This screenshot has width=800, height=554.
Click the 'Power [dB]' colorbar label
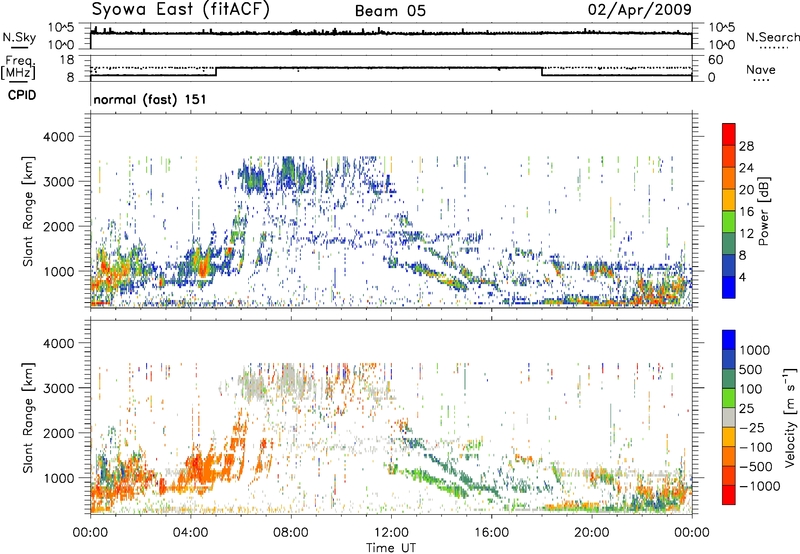point(764,211)
